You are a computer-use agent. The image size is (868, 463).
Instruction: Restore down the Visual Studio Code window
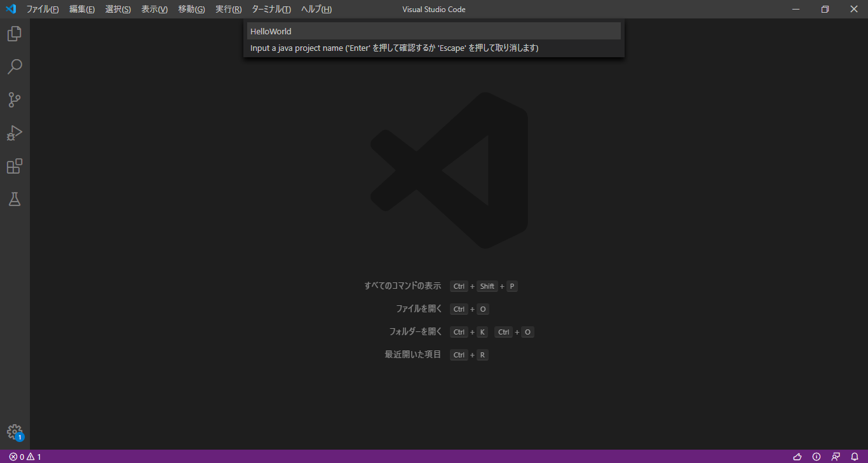tap(825, 9)
